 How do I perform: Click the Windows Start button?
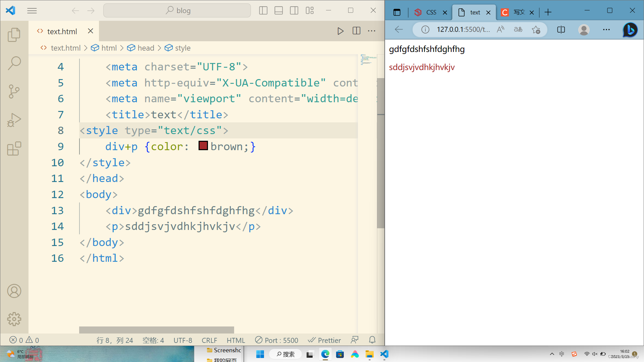click(260, 354)
